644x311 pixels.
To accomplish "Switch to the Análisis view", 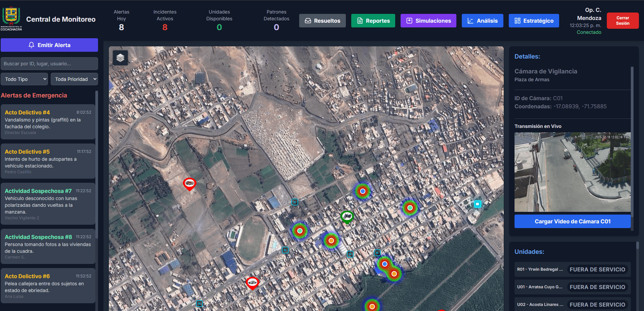I will point(482,21).
